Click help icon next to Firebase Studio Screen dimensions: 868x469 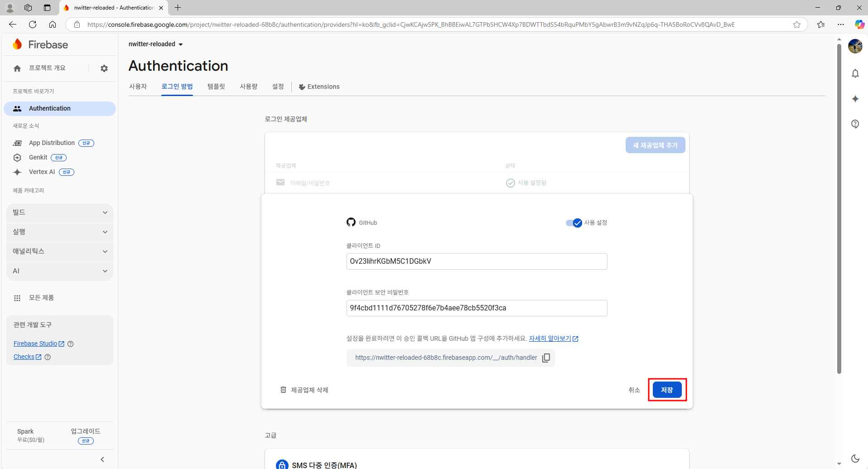71,344
